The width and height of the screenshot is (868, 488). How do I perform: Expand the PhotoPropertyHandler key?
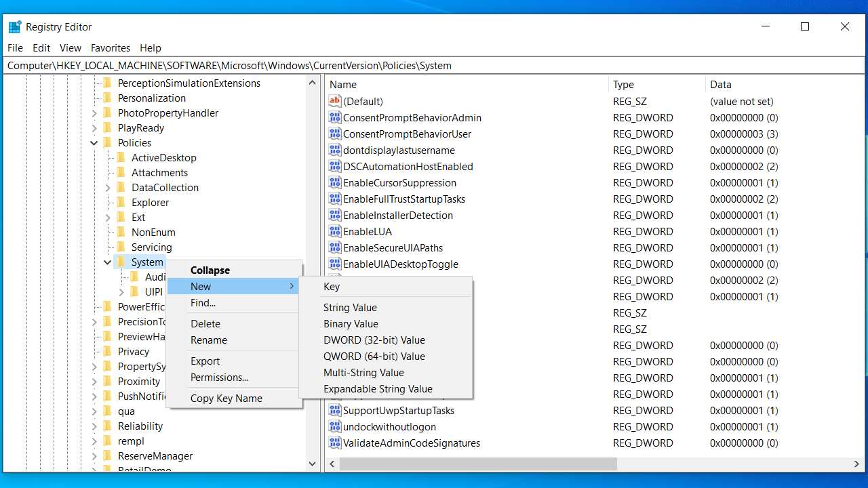94,113
